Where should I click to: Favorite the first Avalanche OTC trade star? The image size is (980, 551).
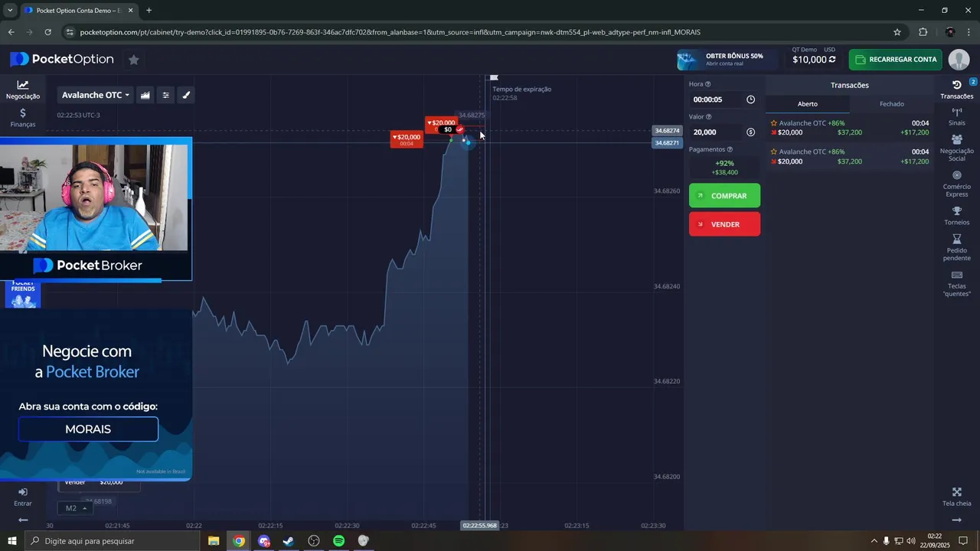coord(774,123)
